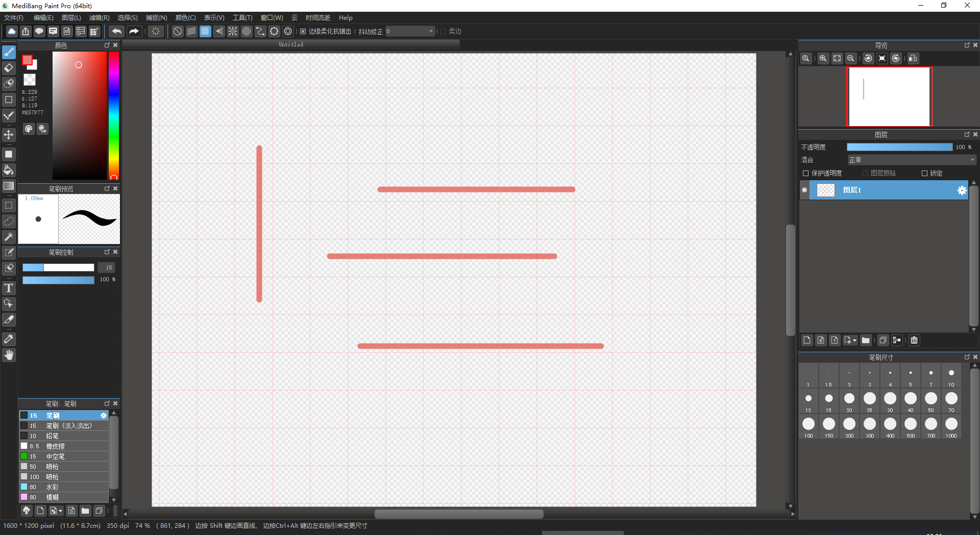Pick the Eyedropper tool
980x535 pixels.
(x=9, y=339)
